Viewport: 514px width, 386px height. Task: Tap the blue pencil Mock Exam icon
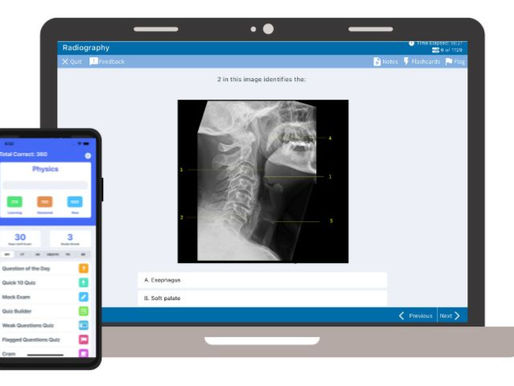(84, 297)
